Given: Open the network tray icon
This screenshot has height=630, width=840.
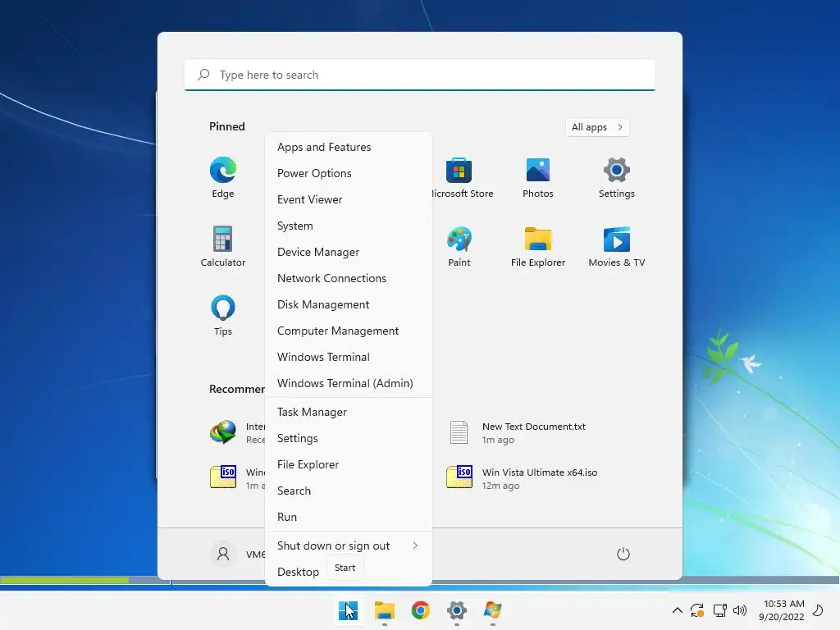Looking at the screenshot, I should [719, 610].
